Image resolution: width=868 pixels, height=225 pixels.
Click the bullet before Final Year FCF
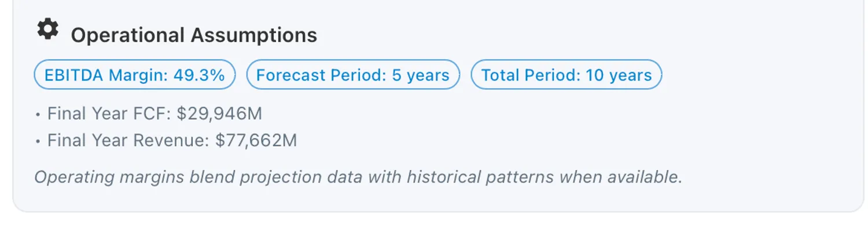tap(38, 115)
